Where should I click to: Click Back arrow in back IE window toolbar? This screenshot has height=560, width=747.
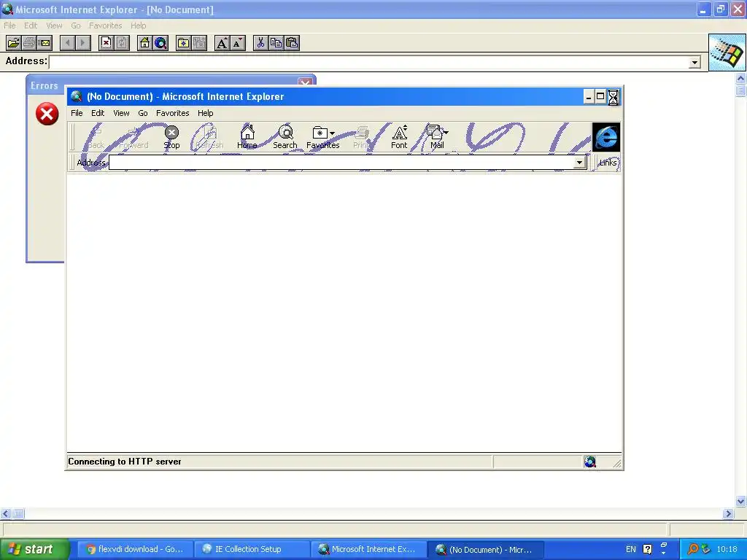click(x=68, y=43)
